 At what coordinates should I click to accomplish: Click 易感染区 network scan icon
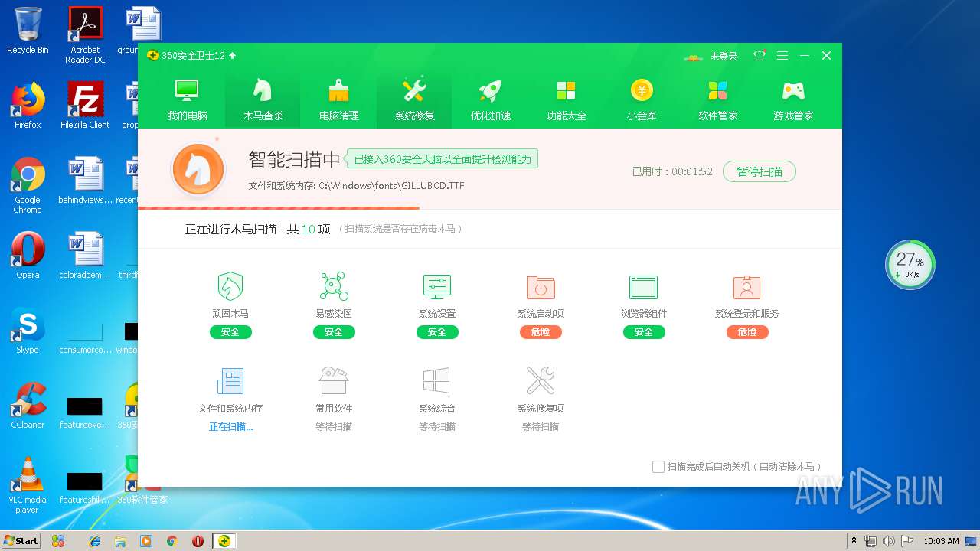(x=334, y=286)
